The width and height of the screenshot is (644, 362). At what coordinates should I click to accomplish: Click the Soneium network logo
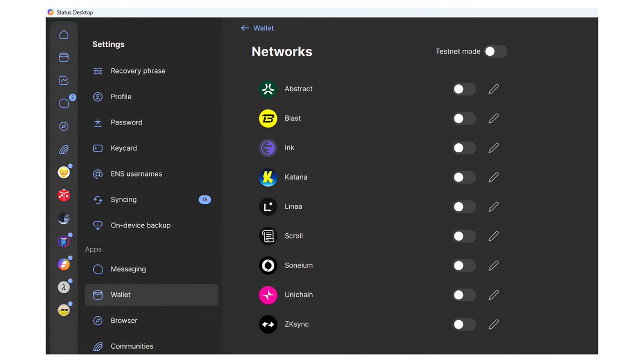(x=268, y=265)
